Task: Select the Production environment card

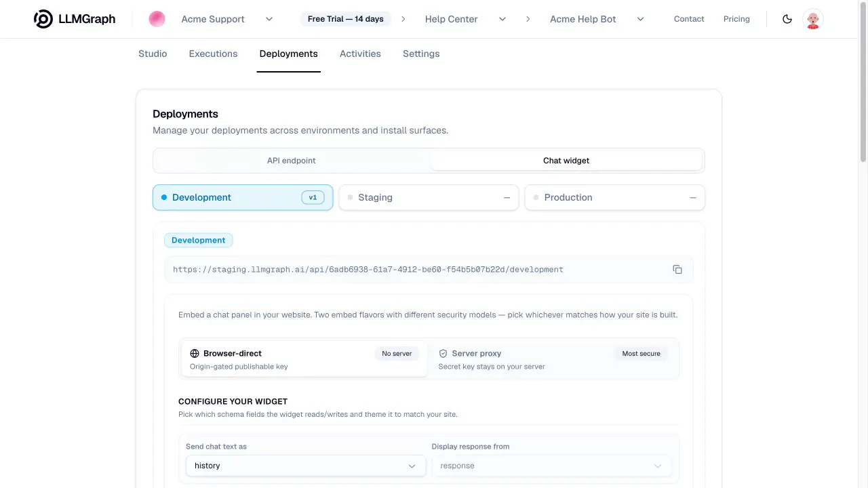Action: [615, 197]
